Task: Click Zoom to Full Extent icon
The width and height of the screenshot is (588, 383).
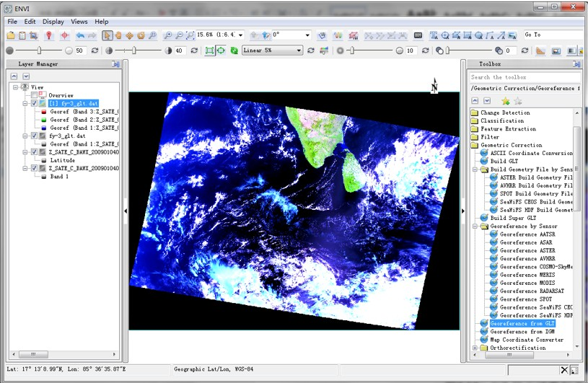Action: (190, 35)
